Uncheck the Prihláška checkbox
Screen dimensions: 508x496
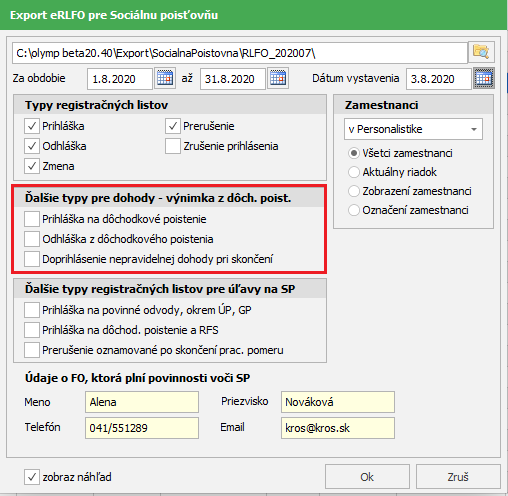pos(32,126)
